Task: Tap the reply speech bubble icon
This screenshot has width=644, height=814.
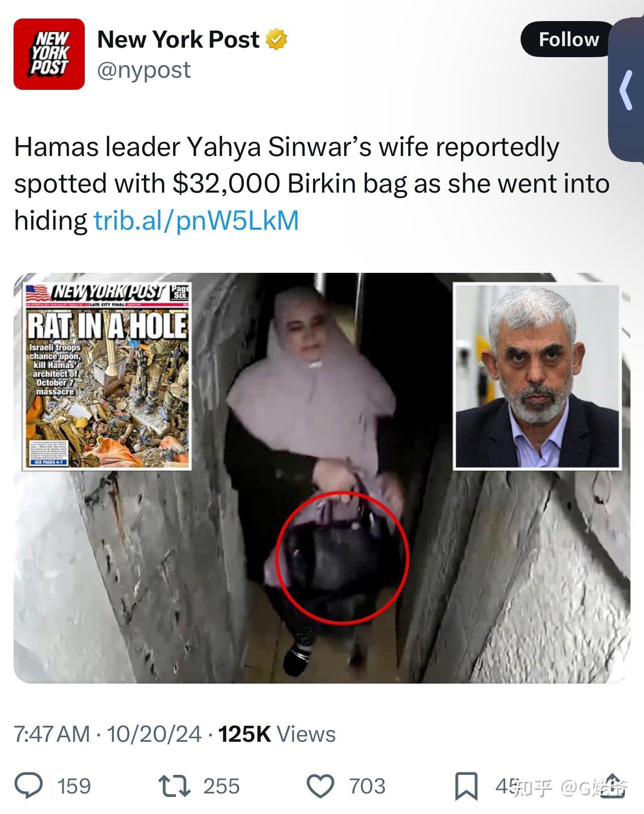Action: 29,785
